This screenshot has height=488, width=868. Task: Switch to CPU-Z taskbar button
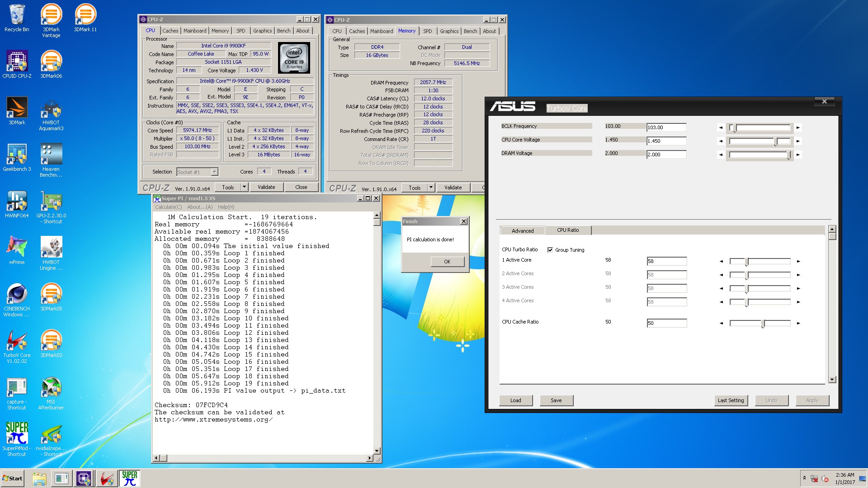point(84,479)
